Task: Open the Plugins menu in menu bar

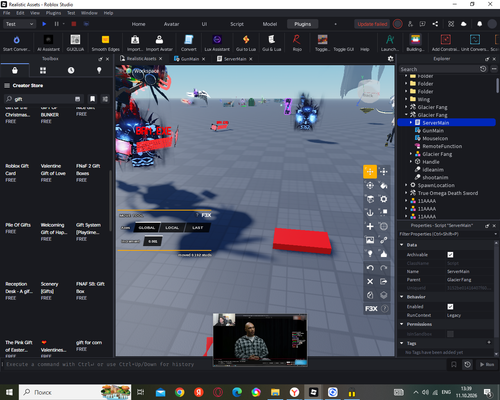Action: click(x=53, y=13)
